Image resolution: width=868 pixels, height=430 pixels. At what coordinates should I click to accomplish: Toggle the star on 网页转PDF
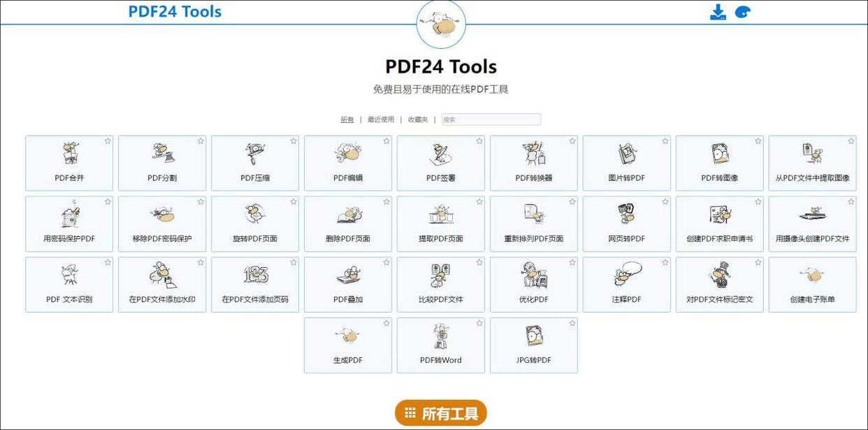point(665,202)
